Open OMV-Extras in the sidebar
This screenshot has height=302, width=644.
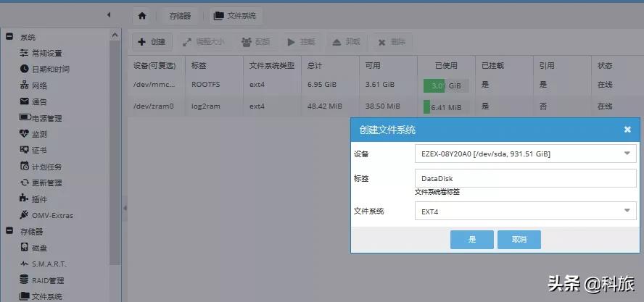click(x=52, y=215)
